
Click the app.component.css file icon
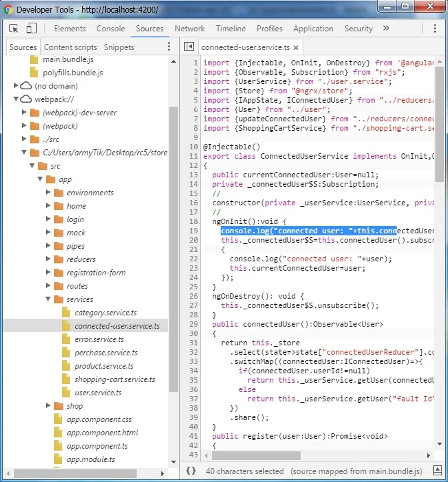58,419
